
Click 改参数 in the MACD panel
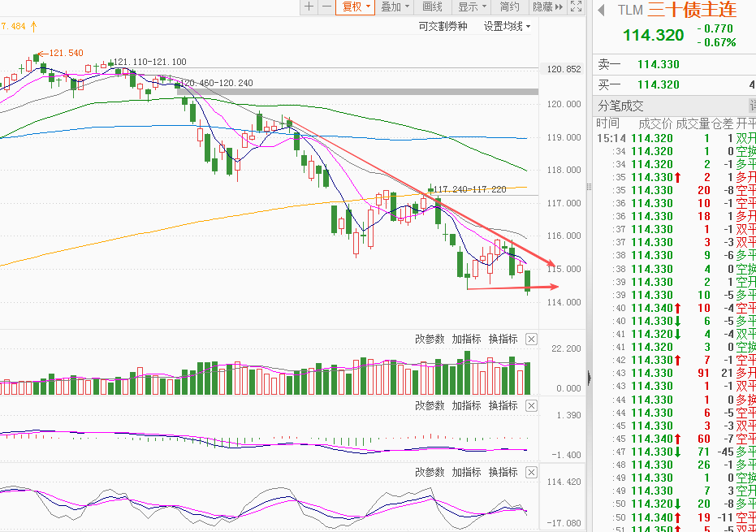(429, 405)
